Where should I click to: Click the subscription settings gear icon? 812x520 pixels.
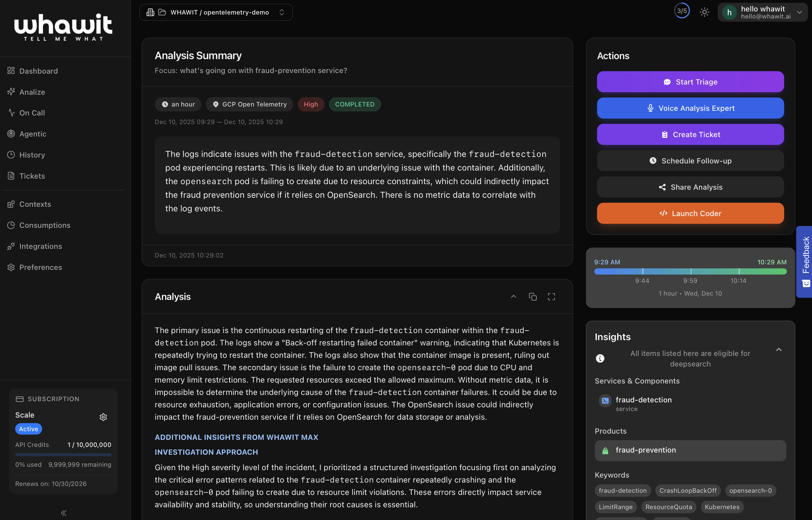(103, 417)
